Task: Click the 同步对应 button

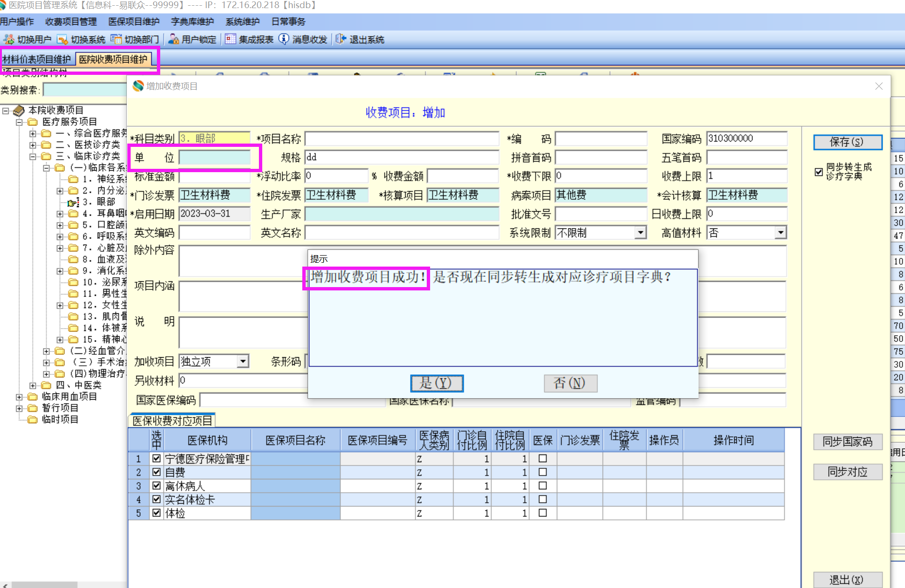Action: coord(847,472)
